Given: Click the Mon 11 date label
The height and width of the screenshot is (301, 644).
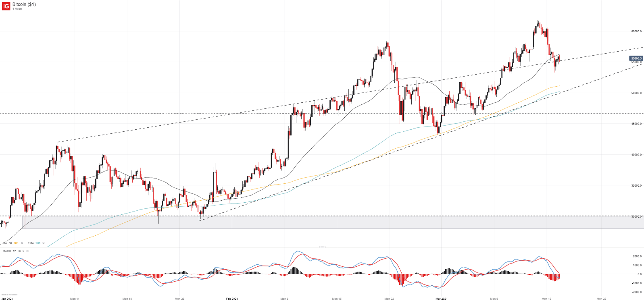Looking at the screenshot, I should (75, 299).
